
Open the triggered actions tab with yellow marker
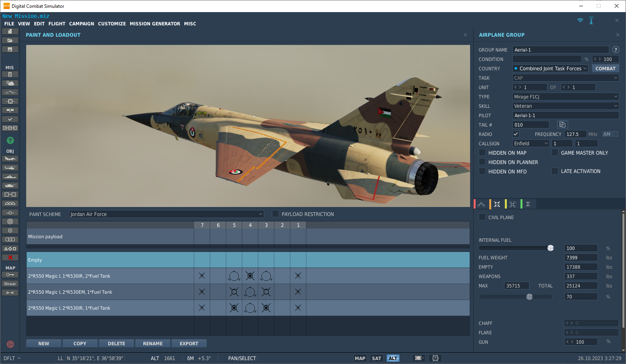[x=513, y=204]
